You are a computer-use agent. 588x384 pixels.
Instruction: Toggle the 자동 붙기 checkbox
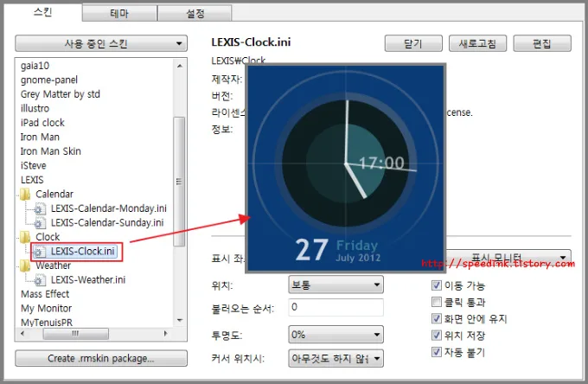click(x=436, y=352)
